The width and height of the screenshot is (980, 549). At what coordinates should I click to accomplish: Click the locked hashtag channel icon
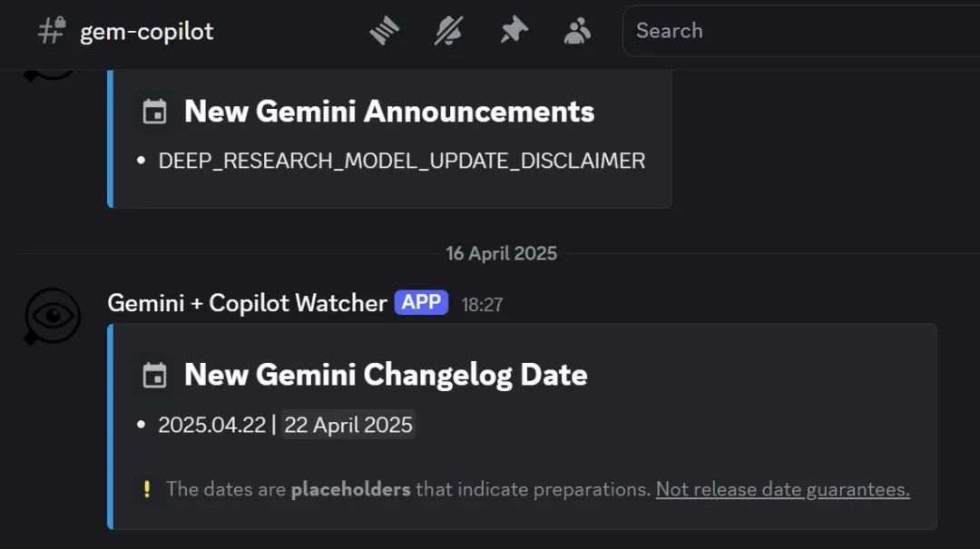pos(50,30)
